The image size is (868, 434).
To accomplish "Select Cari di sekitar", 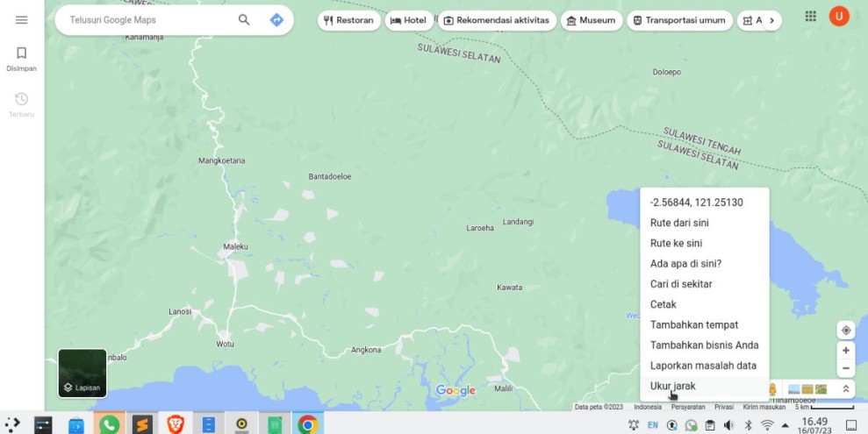I will [705, 284].
